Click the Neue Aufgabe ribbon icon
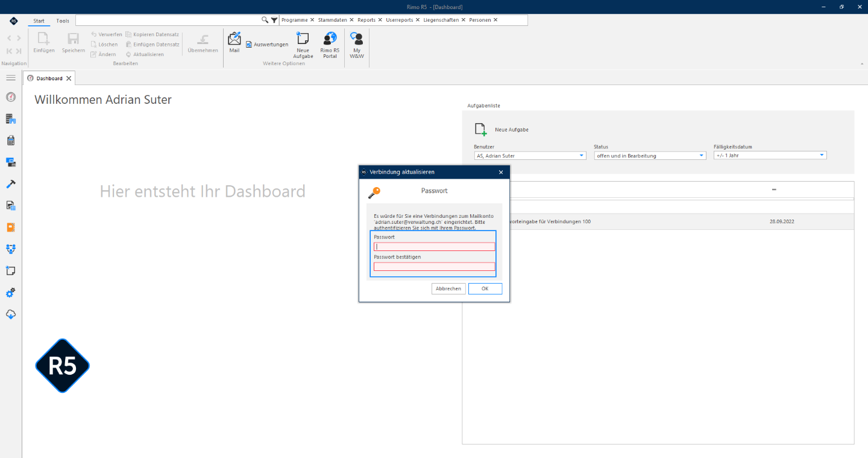Screen dimensions: 868x458 pos(303,45)
